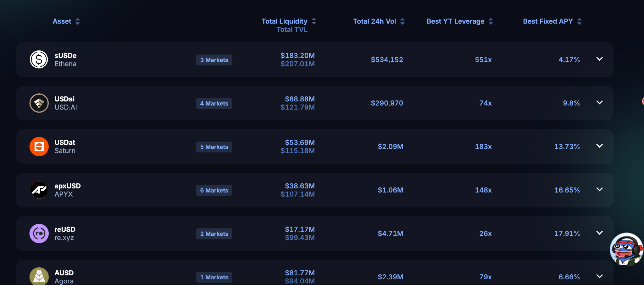
Task: Sort table by Total Liquidity
Action: [x=314, y=21]
